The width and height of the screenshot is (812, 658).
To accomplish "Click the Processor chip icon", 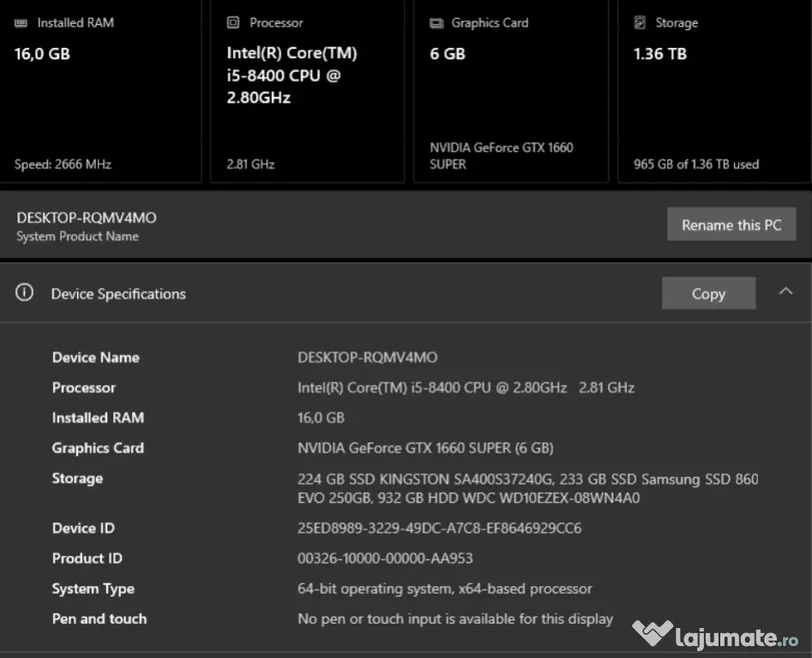I will pyautogui.click(x=233, y=22).
